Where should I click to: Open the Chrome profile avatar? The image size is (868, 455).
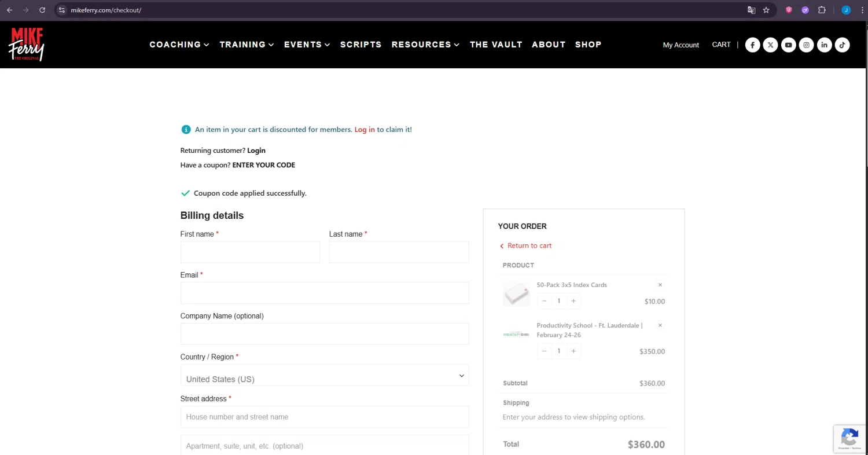pyautogui.click(x=846, y=10)
